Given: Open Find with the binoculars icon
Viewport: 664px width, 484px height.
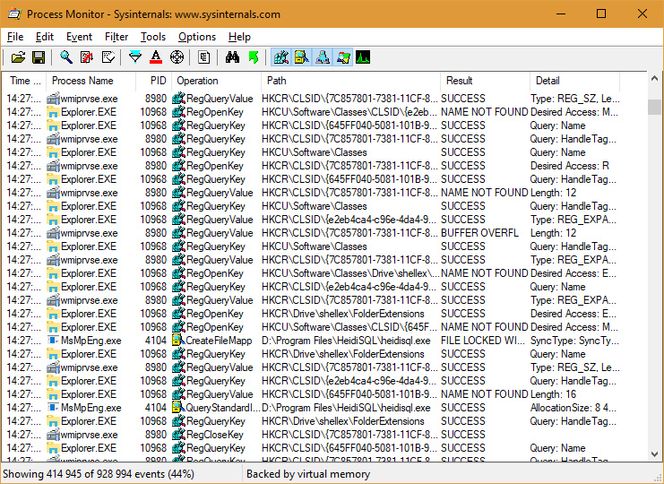Looking at the screenshot, I should (232, 57).
